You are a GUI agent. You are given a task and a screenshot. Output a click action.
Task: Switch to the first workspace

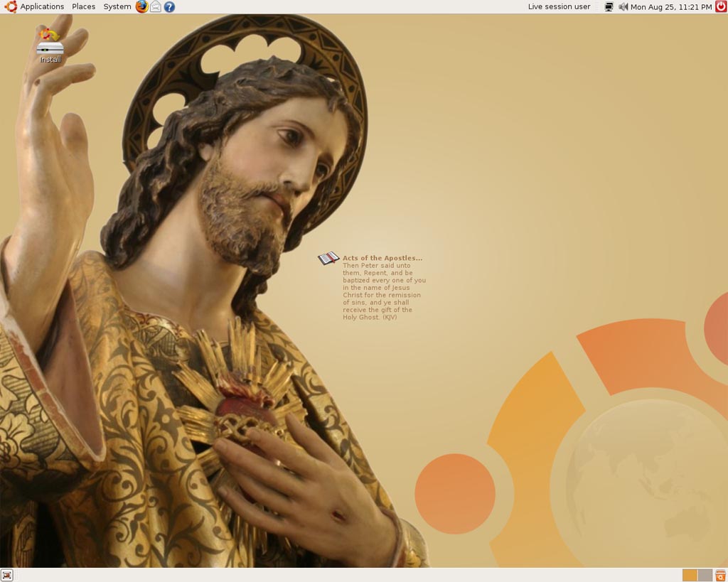(690, 575)
